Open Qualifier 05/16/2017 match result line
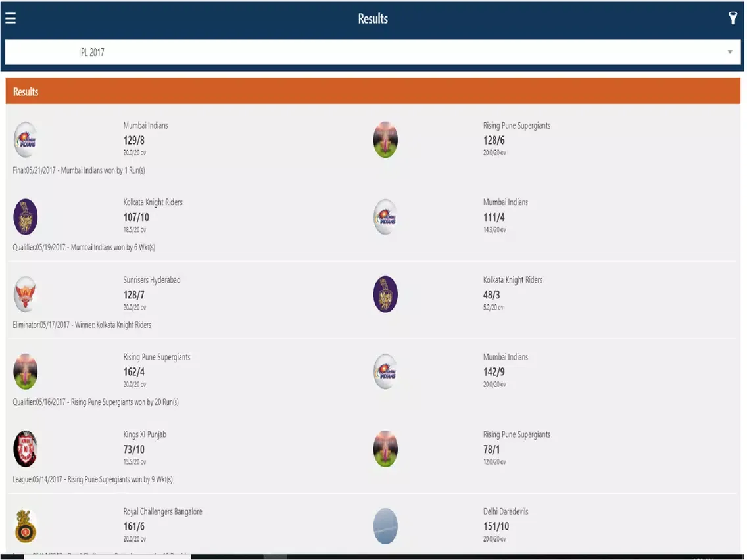Screen dimensions: 747x560 point(96,402)
